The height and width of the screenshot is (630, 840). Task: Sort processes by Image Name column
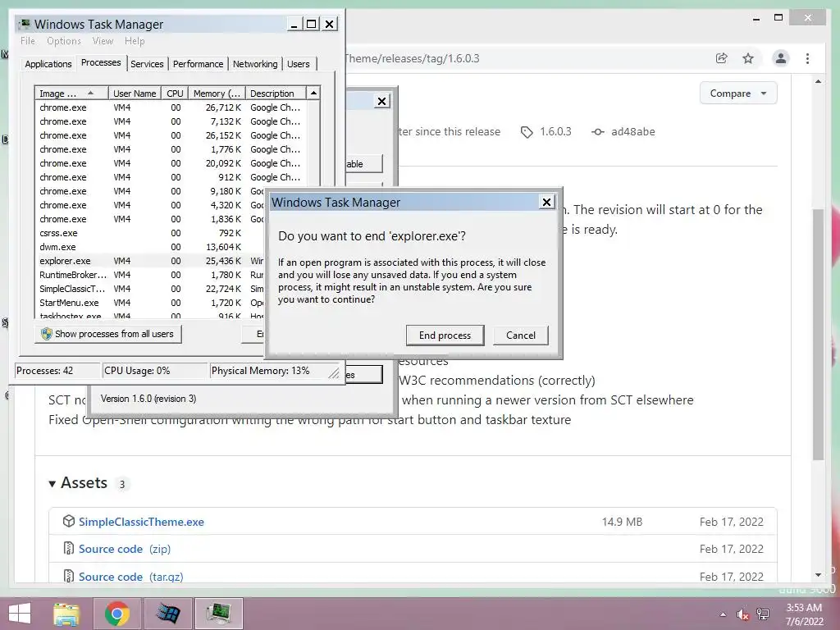tap(71, 94)
